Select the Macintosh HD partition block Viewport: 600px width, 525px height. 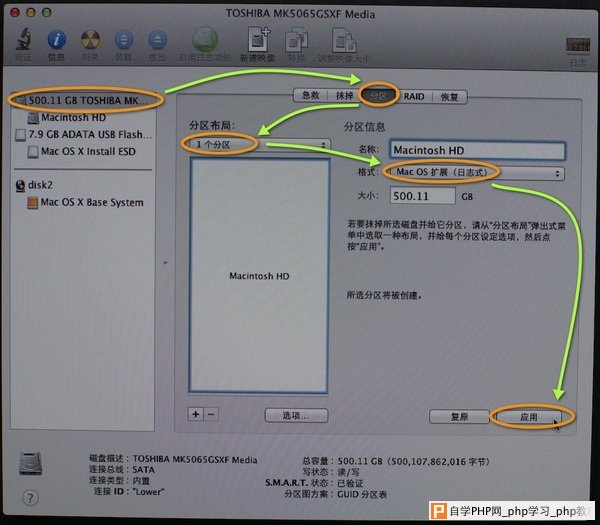259,276
